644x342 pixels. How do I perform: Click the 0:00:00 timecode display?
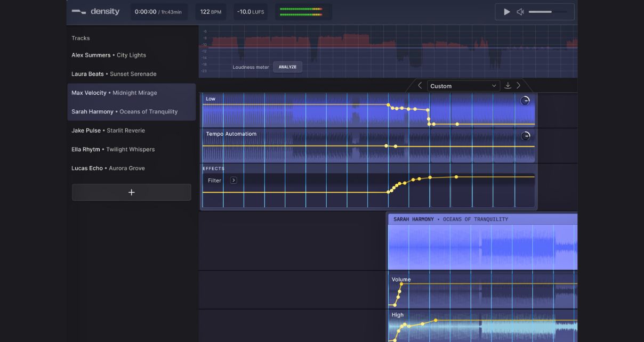click(158, 11)
